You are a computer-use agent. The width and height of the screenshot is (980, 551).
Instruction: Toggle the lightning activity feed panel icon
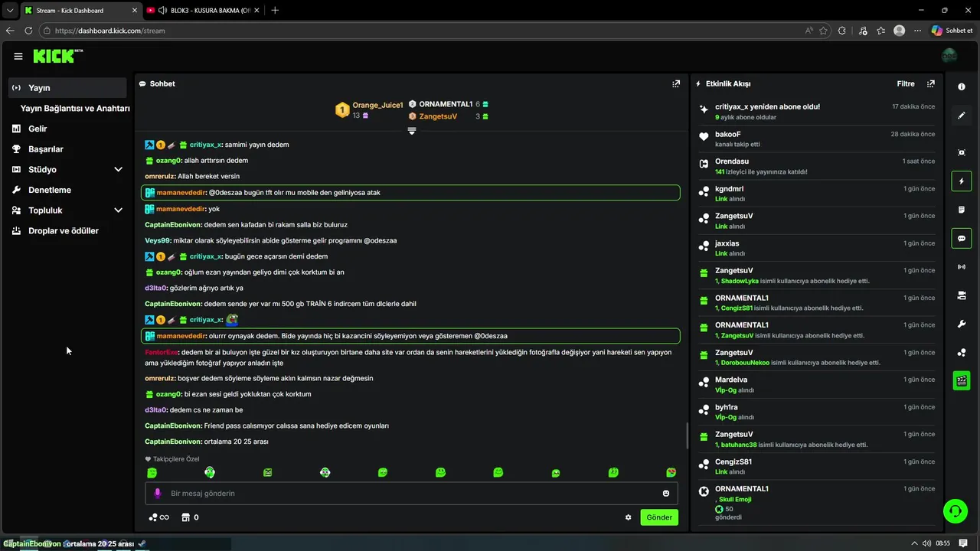962,181
